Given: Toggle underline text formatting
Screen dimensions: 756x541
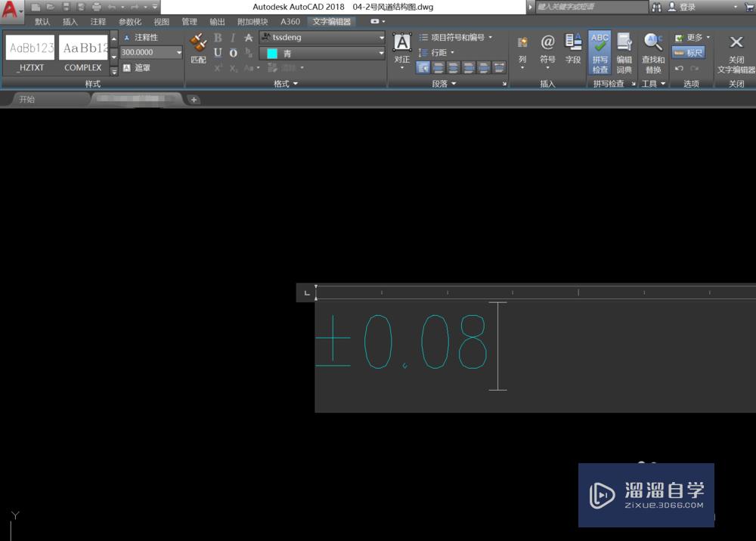Looking at the screenshot, I should coord(218,53).
